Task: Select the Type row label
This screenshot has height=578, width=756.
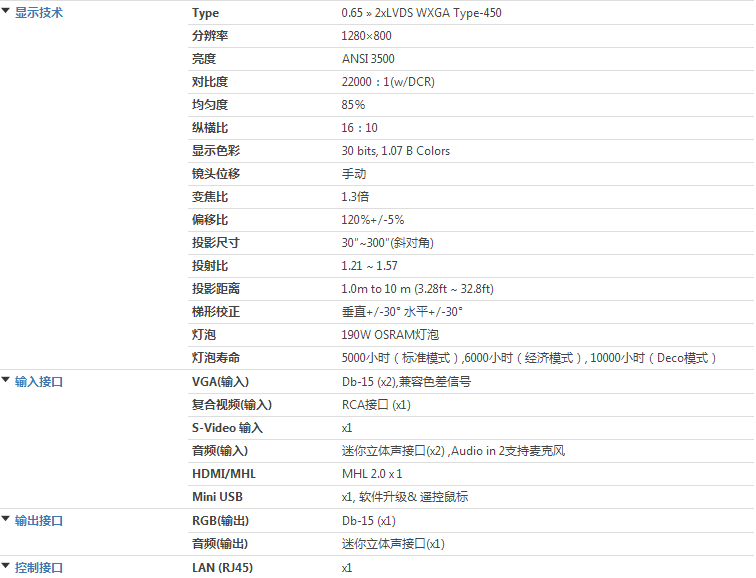Action: click(205, 13)
